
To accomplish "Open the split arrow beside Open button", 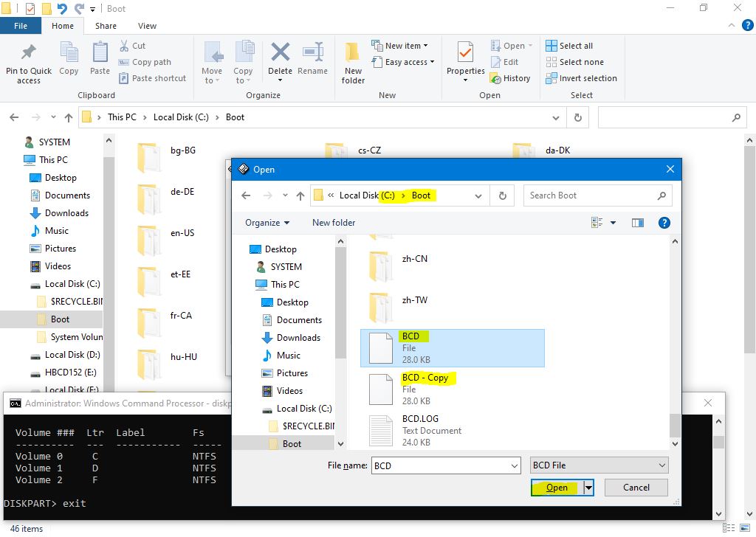I will click(588, 488).
